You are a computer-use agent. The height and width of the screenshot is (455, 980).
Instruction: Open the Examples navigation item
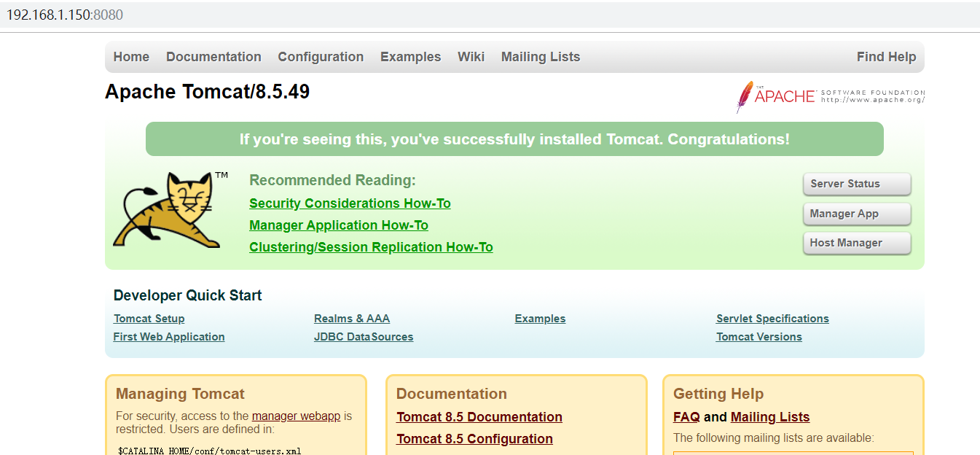coord(410,56)
